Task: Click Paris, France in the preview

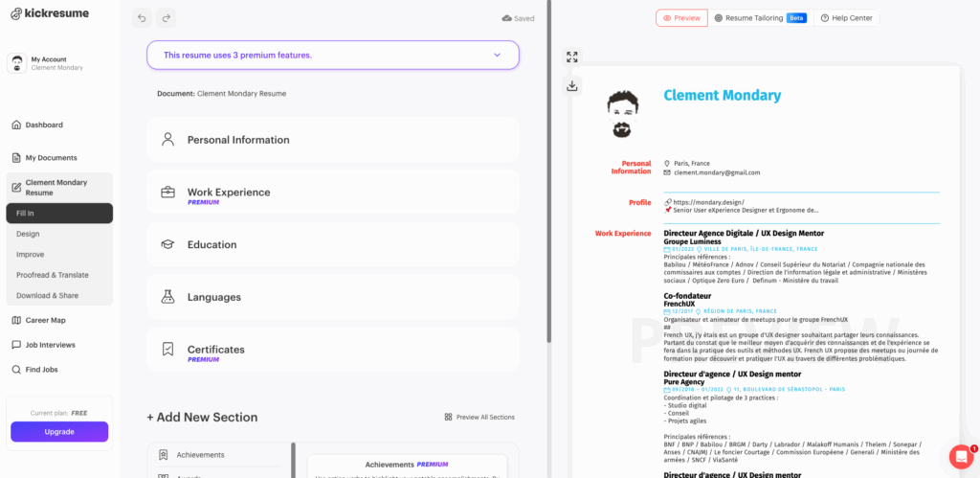Action: [x=692, y=163]
